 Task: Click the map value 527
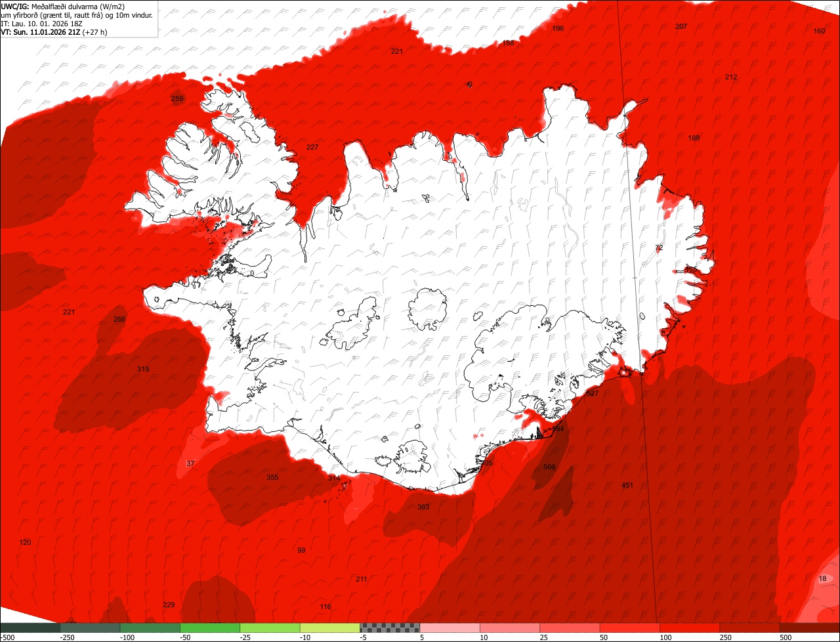coord(593,393)
